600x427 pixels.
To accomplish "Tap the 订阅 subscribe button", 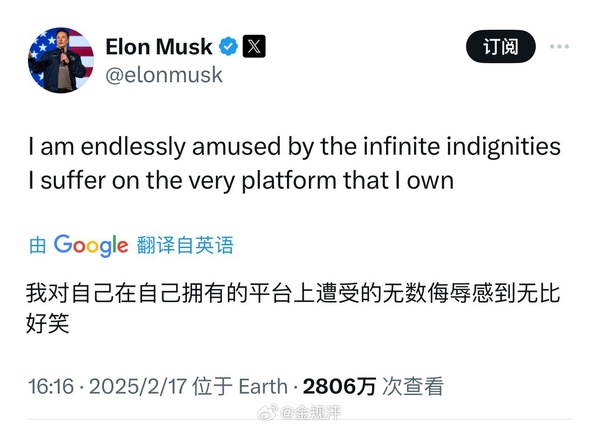I will pyautogui.click(x=501, y=47).
